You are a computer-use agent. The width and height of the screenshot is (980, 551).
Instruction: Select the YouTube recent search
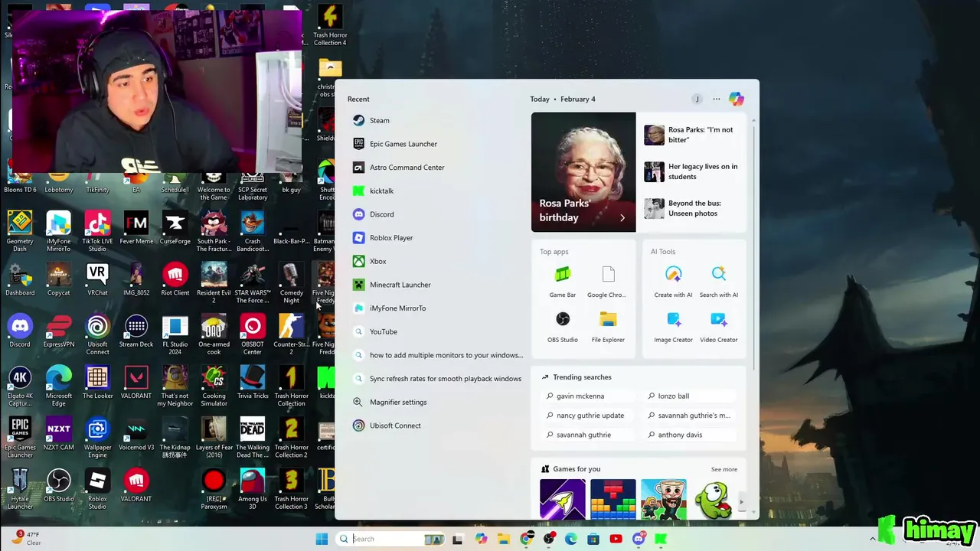tap(434, 331)
